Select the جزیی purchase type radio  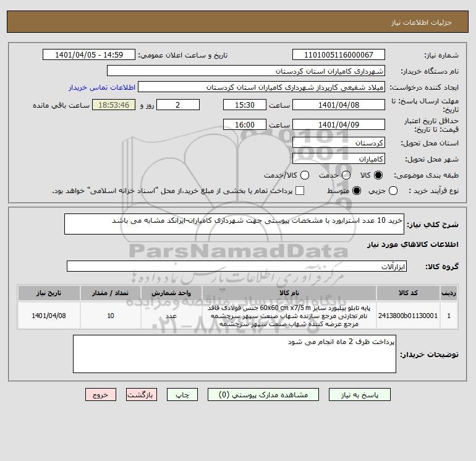(393, 191)
